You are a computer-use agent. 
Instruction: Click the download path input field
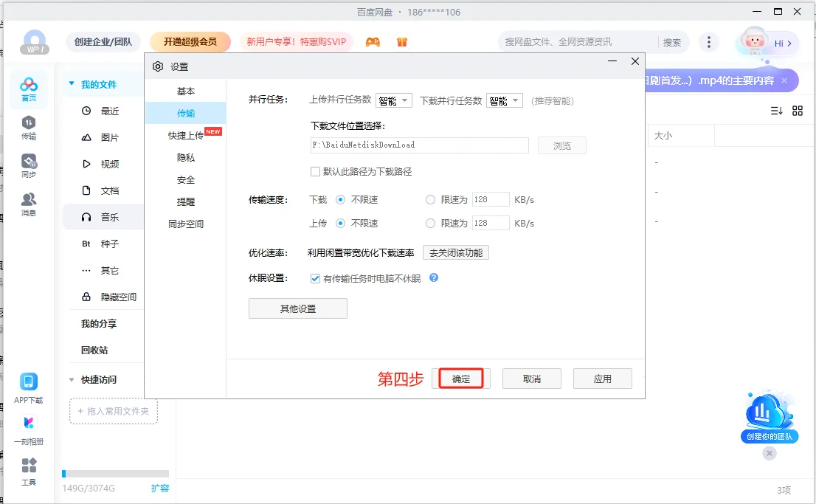point(419,145)
